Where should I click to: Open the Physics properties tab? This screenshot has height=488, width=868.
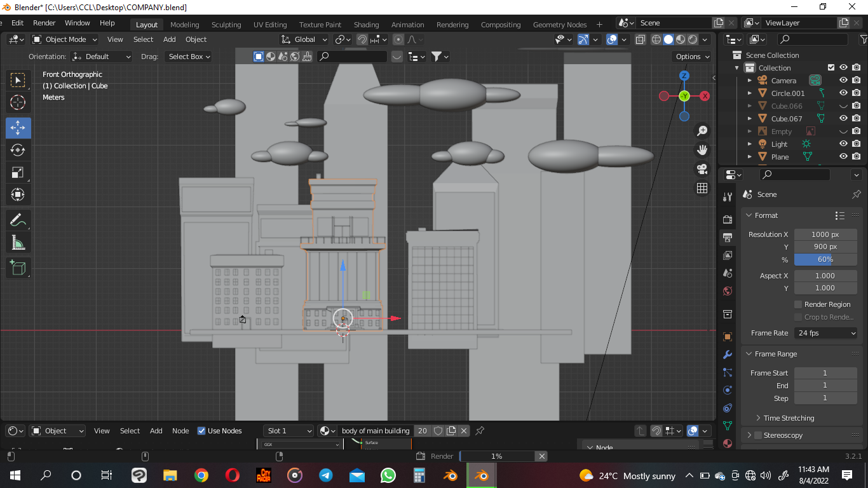(x=728, y=390)
